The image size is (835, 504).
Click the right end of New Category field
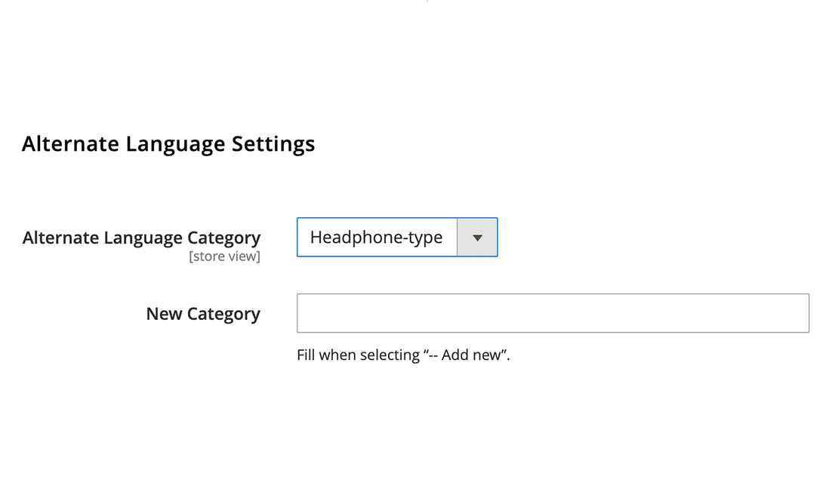796,313
